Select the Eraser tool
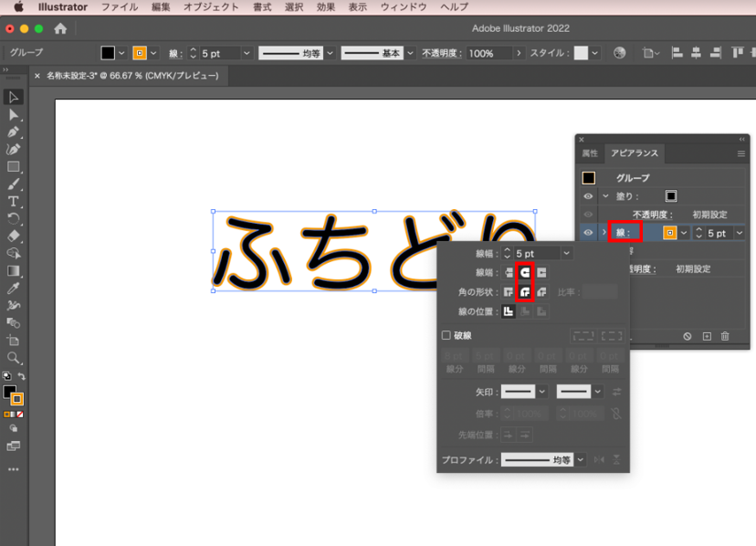Viewport: 756px width, 546px height. 13,236
